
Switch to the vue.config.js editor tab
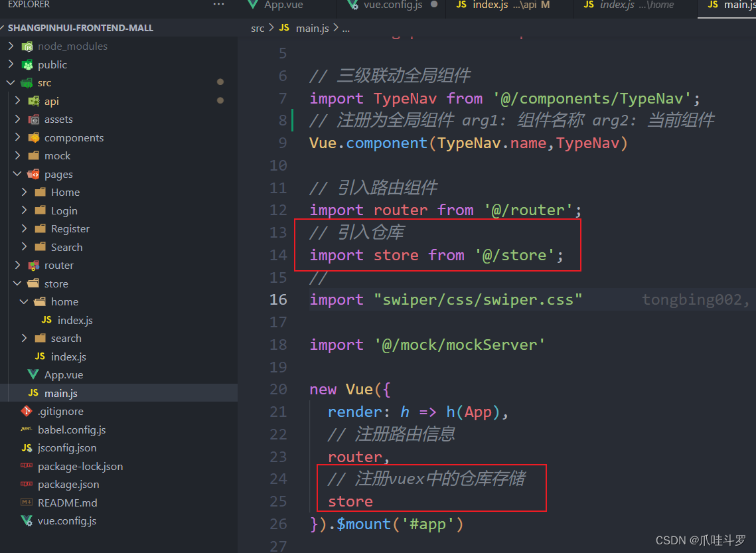tap(392, 5)
